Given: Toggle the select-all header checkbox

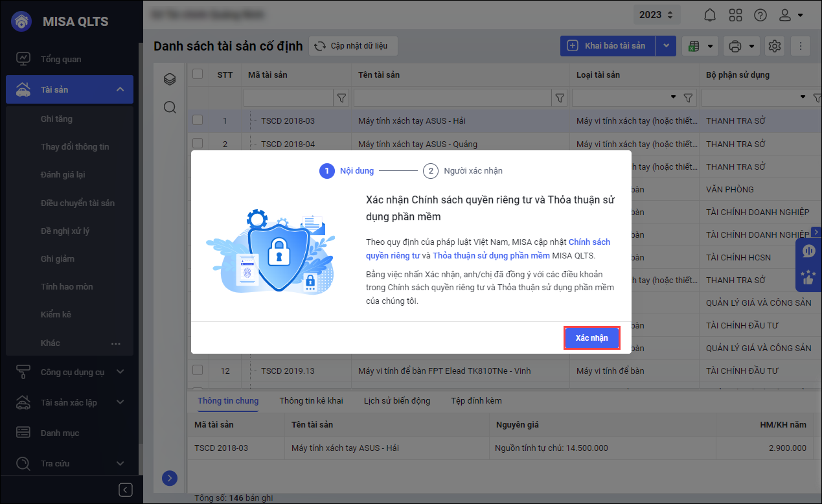Looking at the screenshot, I should pos(198,74).
